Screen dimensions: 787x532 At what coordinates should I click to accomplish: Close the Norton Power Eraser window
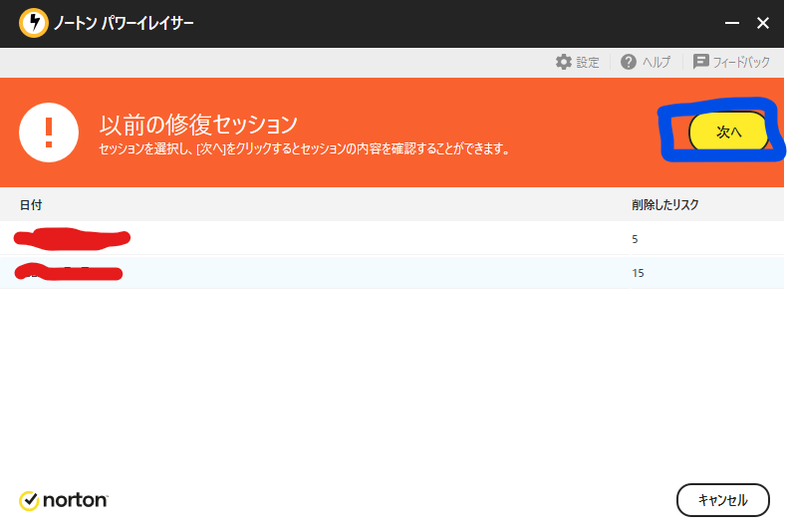(x=763, y=23)
